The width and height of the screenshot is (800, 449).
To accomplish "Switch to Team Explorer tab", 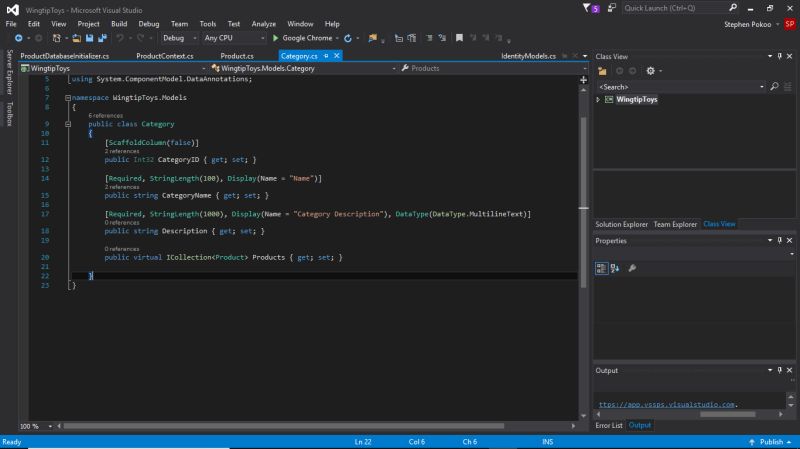I will coord(675,224).
